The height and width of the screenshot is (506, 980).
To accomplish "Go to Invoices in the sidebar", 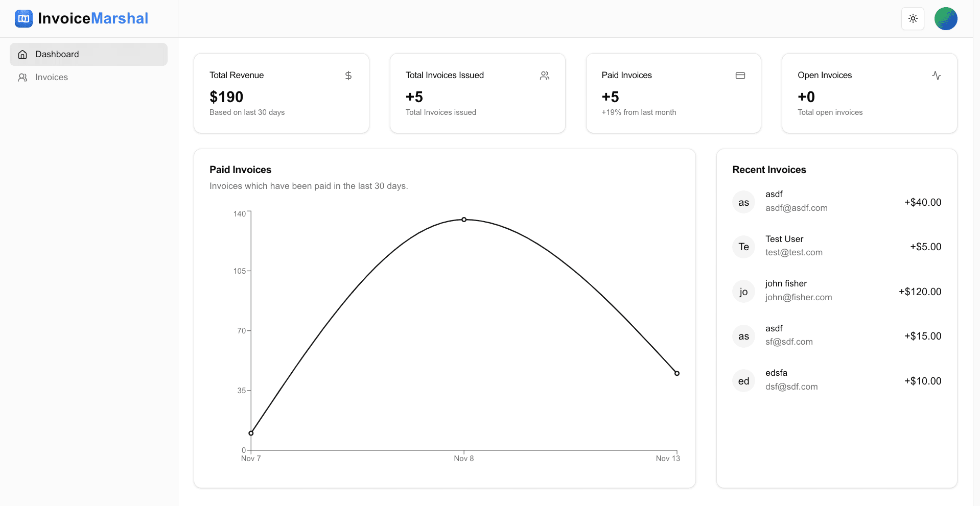I will pyautogui.click(x=51, y=78).
